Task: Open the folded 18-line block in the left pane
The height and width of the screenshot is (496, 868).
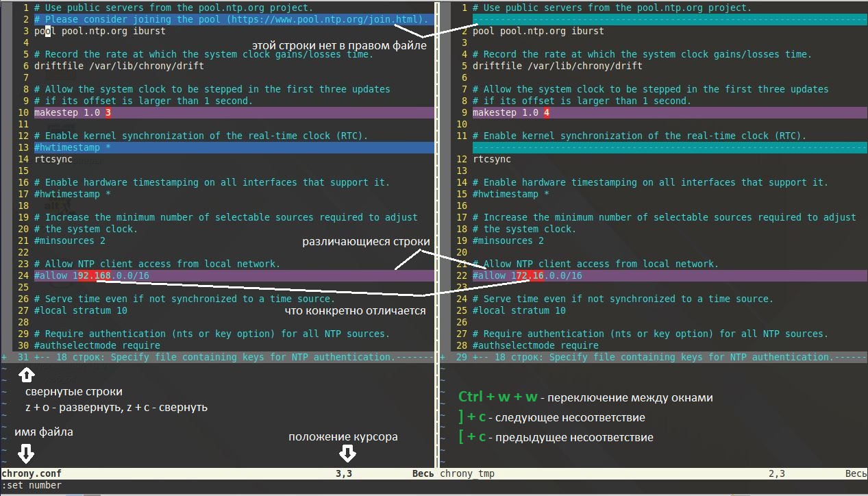Action: 219,357
